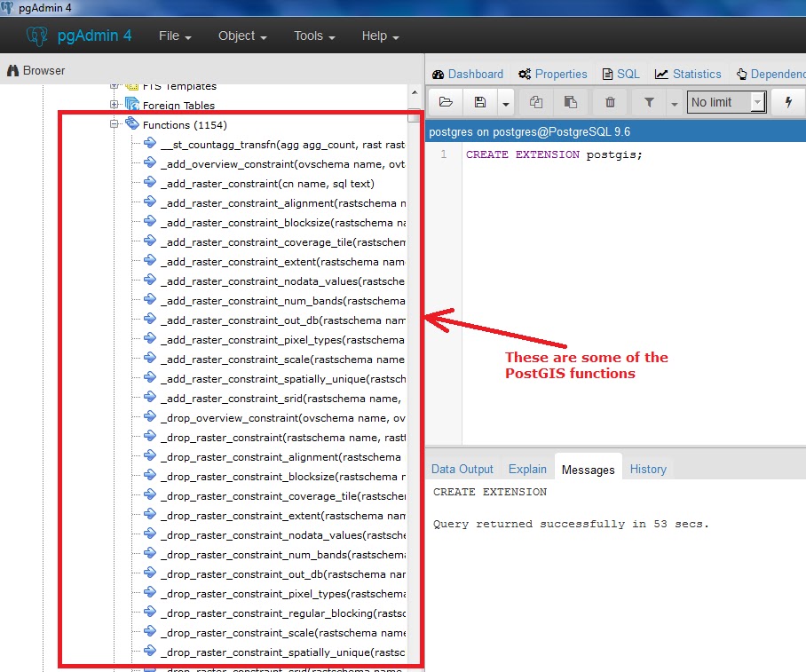The height and width of the screenshot is (672, 806).
Task: Open the Data Output tab
Action: pyautogui.click(x=462, y=469)
